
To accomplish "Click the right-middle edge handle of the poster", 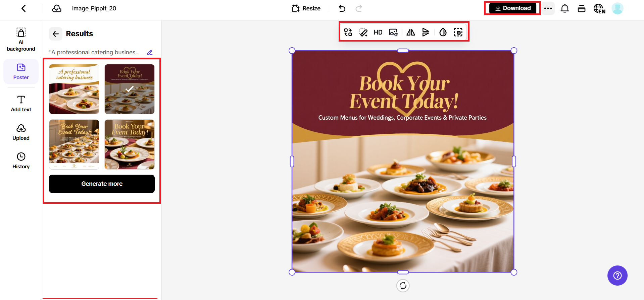I will pos(514,162).
